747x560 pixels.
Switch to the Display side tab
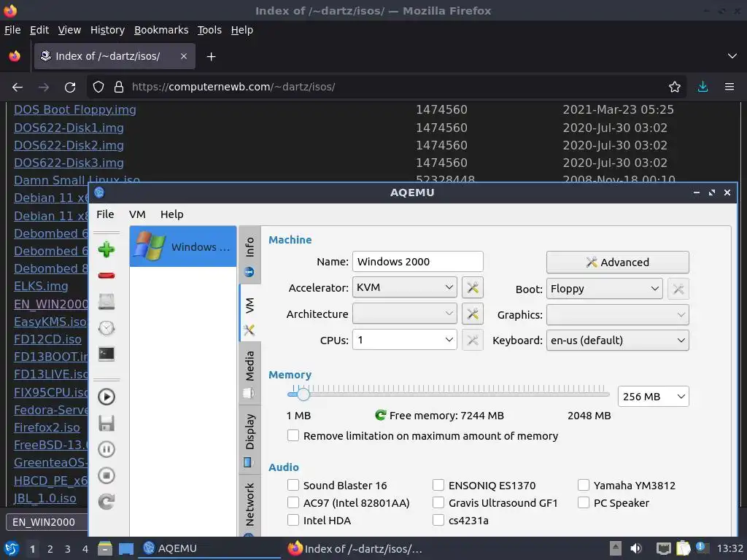249,440
